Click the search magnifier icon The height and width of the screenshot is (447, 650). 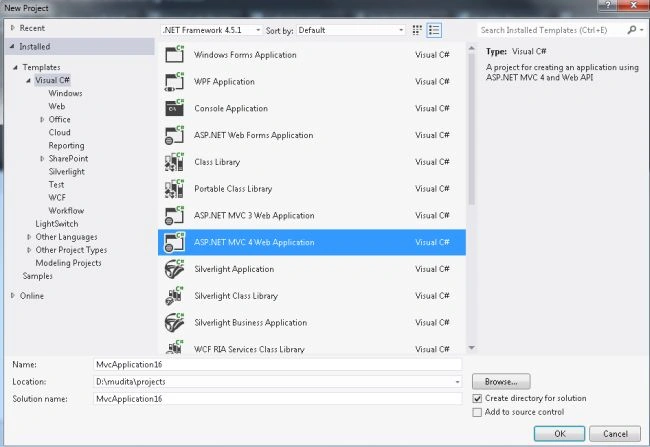pos(631,30)
